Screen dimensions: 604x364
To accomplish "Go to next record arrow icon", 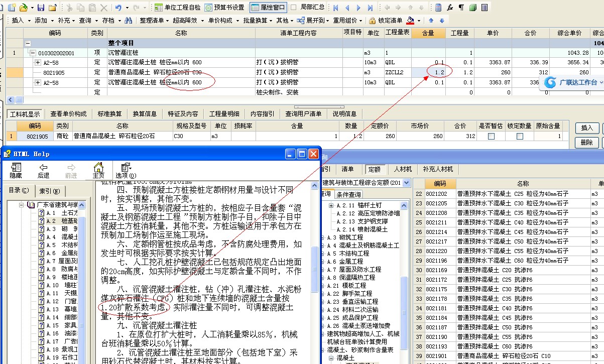I will point(358,8).
